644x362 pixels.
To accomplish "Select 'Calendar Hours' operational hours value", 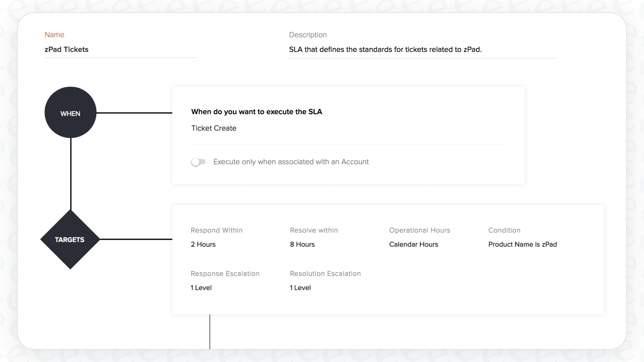I will coord(414,244).
